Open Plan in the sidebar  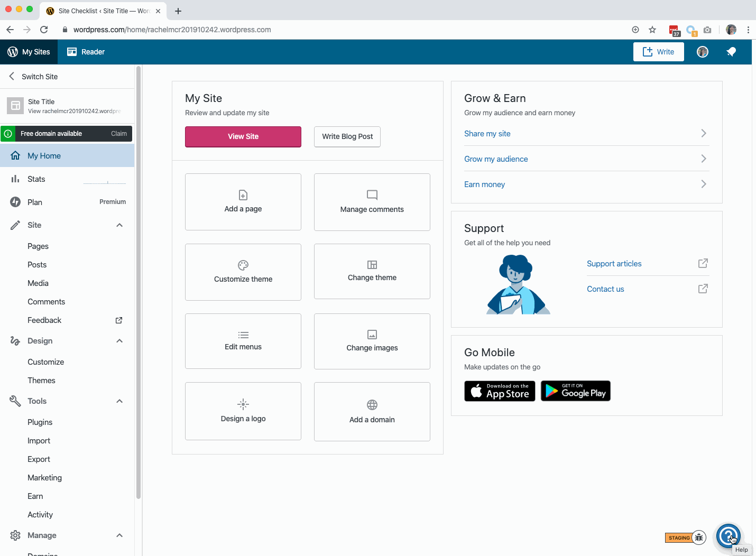coord(67,202)
